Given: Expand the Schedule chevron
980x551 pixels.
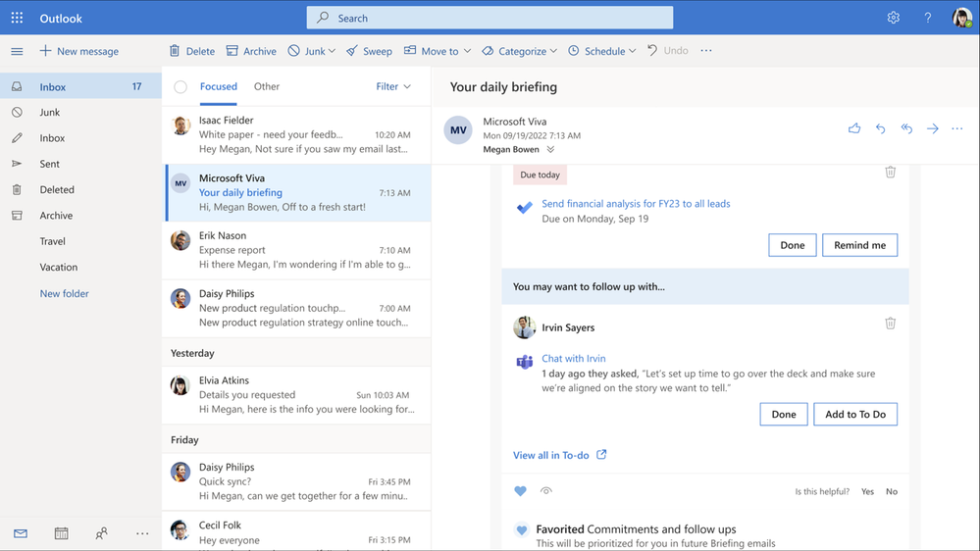Looking at the screenshot, I should pos(632,51).
